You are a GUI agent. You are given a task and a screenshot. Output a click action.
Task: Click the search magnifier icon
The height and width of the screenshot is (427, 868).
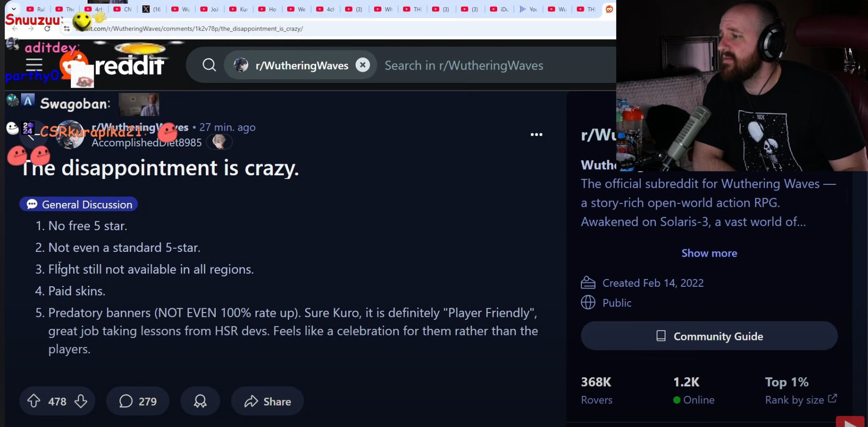(209, 65)
